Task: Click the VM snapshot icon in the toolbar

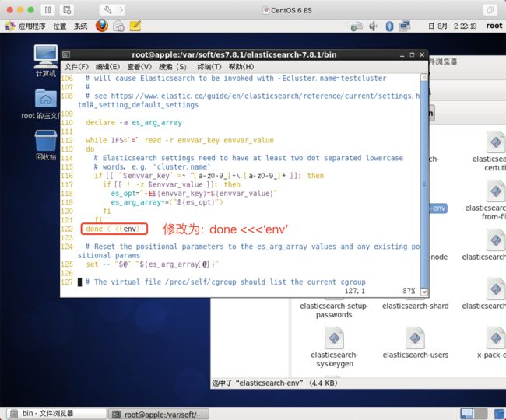Action: 67,10
